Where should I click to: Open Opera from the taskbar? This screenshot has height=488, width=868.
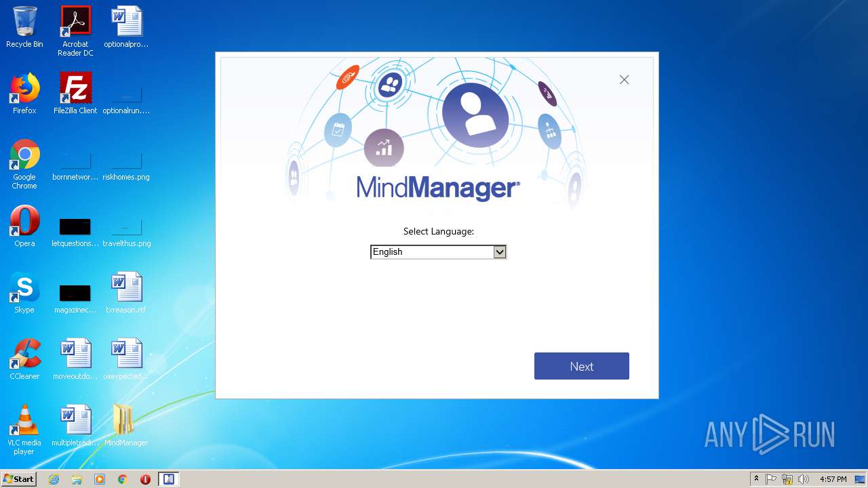tap(145, 479)
